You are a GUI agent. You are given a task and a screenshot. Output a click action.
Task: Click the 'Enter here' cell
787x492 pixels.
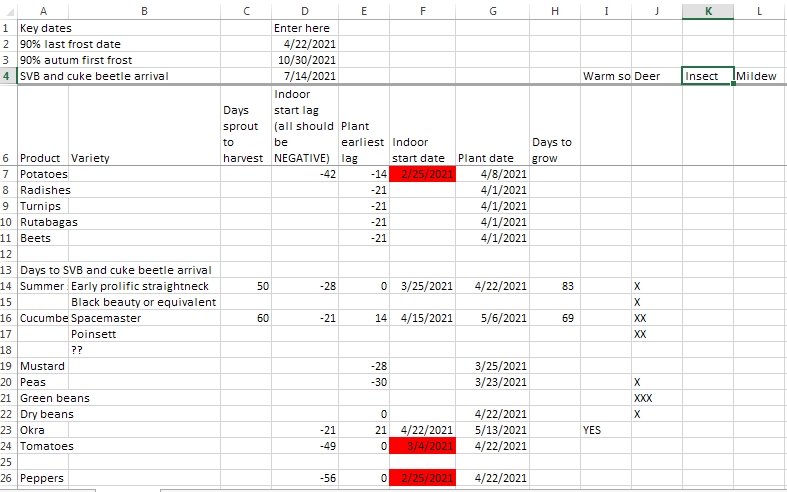305,28
